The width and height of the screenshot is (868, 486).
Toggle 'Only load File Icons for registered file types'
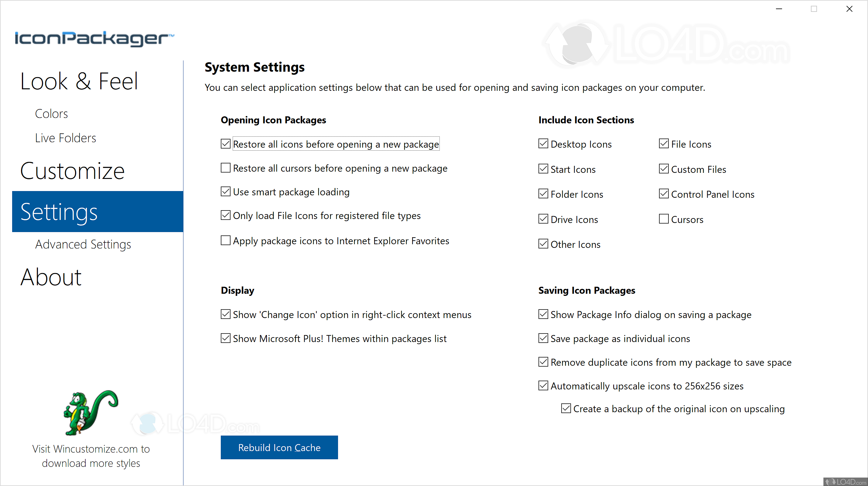(x=225, y=215)
